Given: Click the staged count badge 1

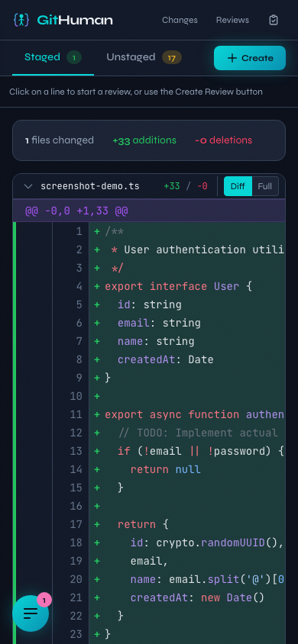Looking at the screenshot, I should 74,58.
